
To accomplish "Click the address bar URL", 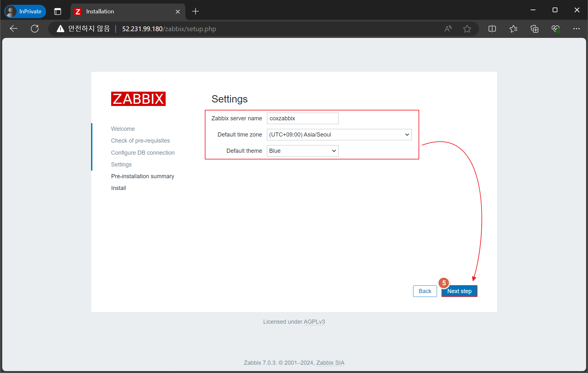I will (169, 29).
